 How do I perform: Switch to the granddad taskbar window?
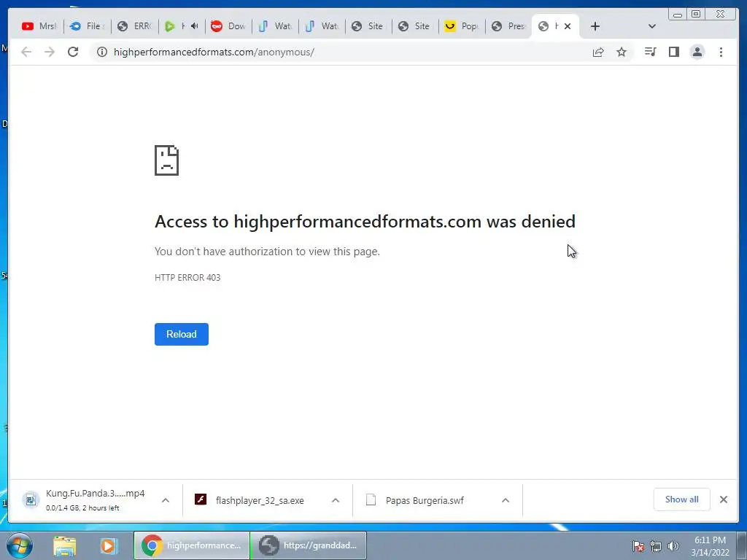click(309, 545)
